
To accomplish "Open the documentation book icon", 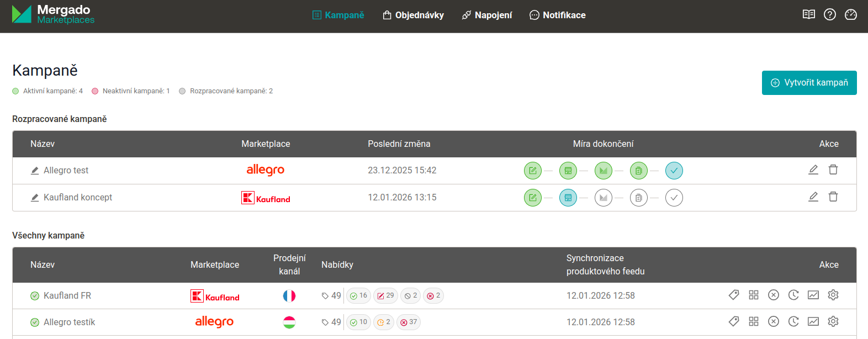I will 808,15.
